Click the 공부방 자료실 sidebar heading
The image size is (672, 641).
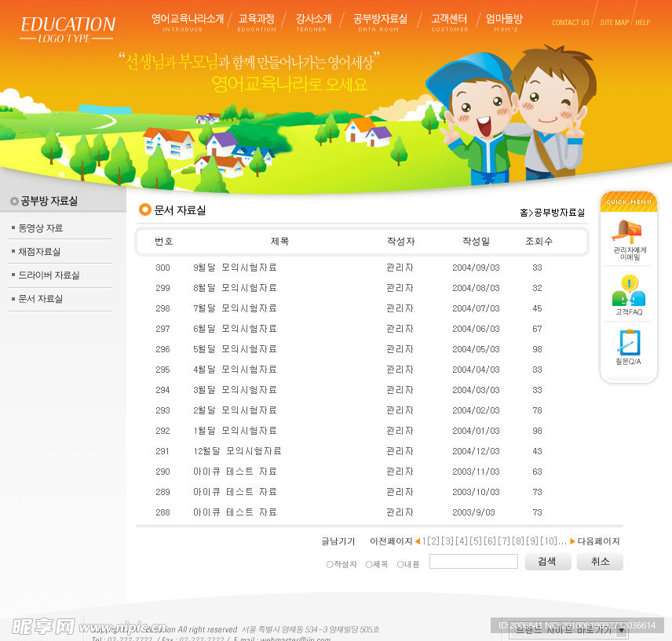(49, 201)
